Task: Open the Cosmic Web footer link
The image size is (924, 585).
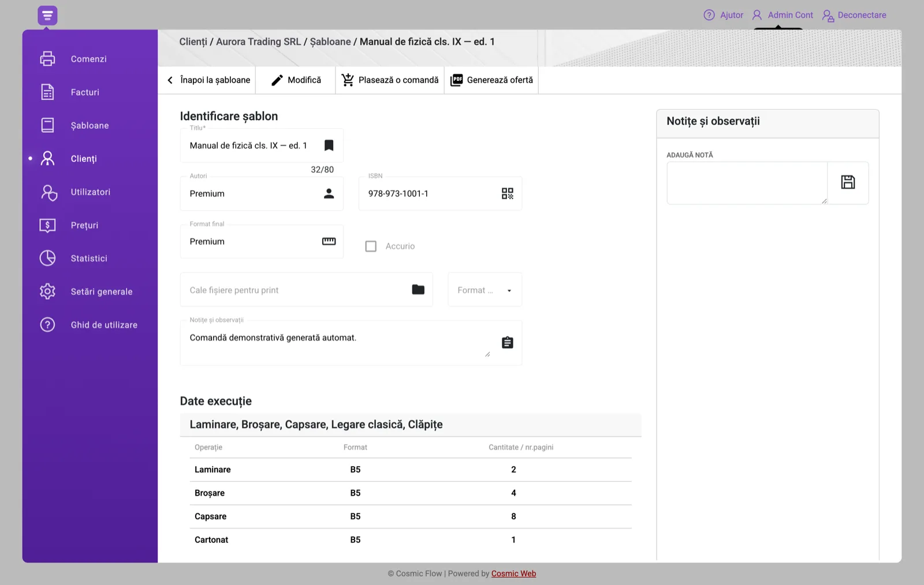Action: tap(513, 573)
